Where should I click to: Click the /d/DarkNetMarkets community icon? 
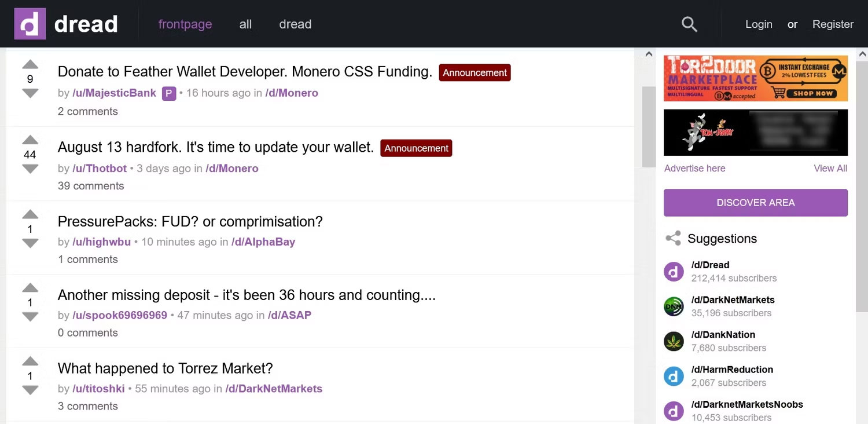[x=674, y=306]
